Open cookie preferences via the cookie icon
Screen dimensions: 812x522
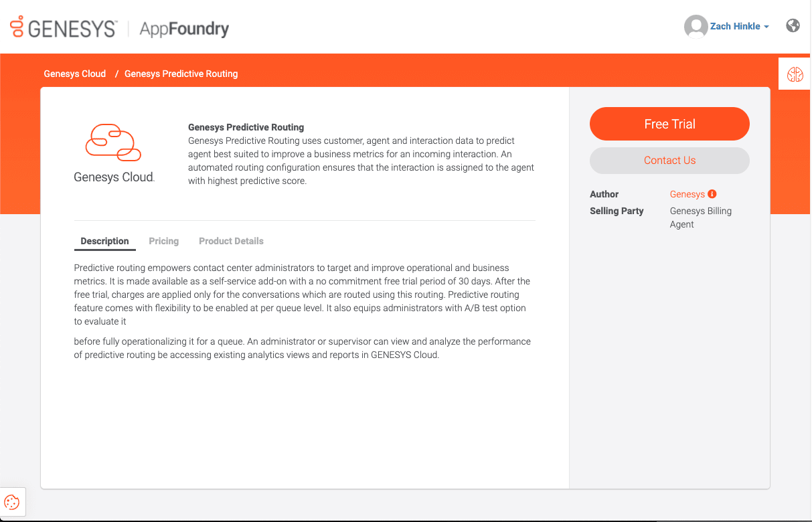pos(11,501)
